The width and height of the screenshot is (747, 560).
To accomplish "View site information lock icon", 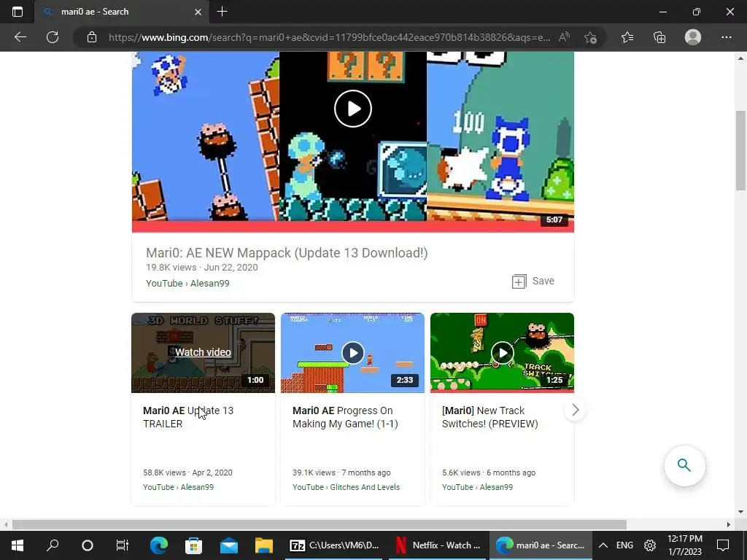I will click(x=92, y=37).
